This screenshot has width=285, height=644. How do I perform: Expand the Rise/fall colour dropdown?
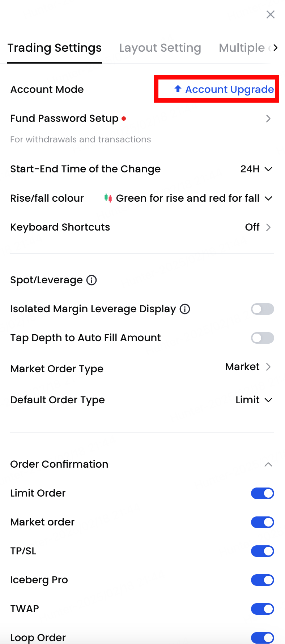click(268, 198)
